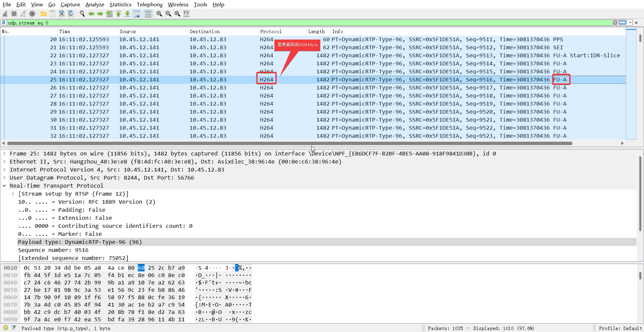
Task: Sort by the Protocol column header
Action: coord(283,31)
